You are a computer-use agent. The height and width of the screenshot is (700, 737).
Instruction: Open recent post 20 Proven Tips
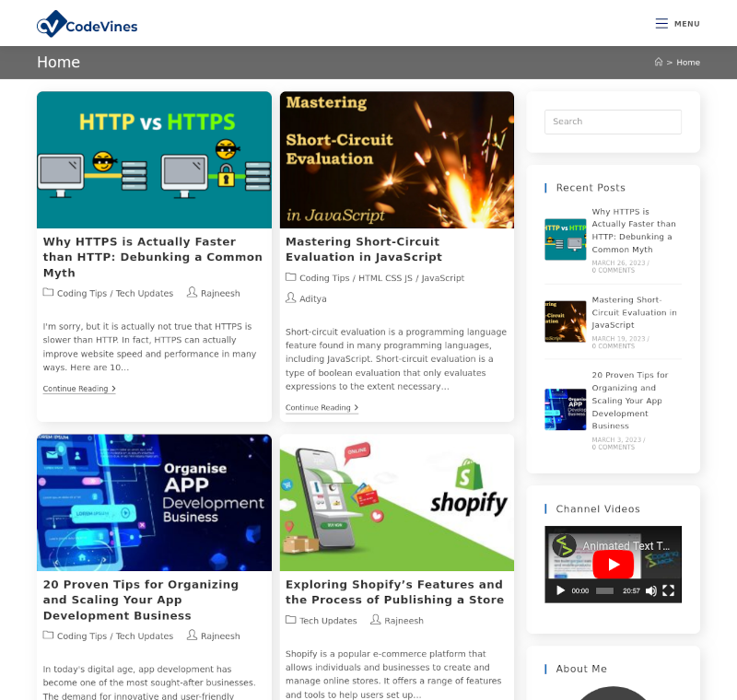point(630,401)
